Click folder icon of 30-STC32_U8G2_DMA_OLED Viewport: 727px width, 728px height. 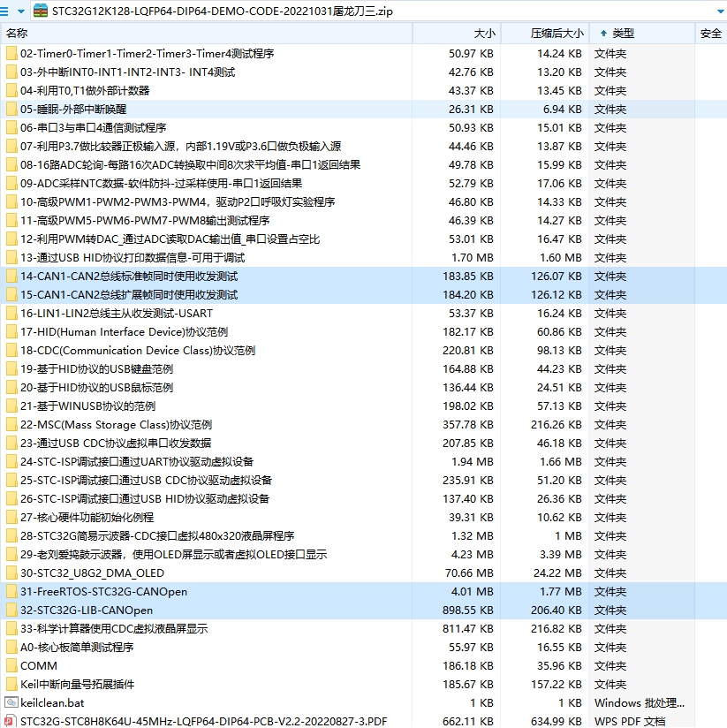coord(11,573)
